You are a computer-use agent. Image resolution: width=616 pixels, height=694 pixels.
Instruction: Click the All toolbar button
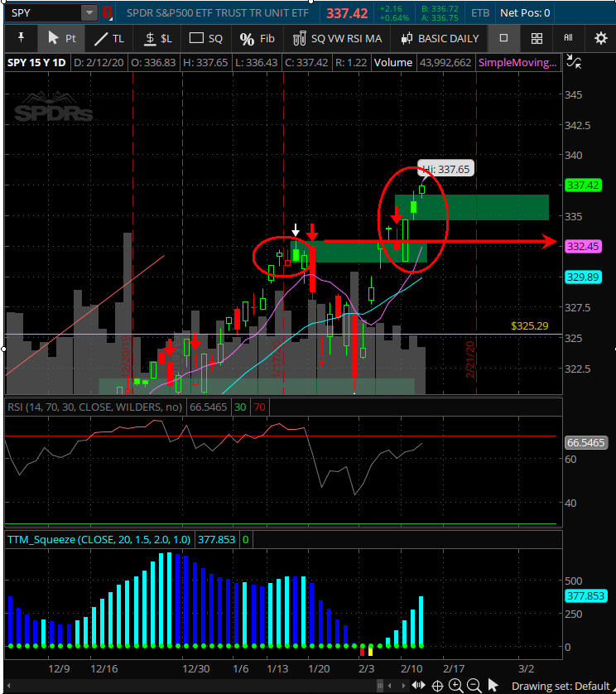[x=568, y=38]
